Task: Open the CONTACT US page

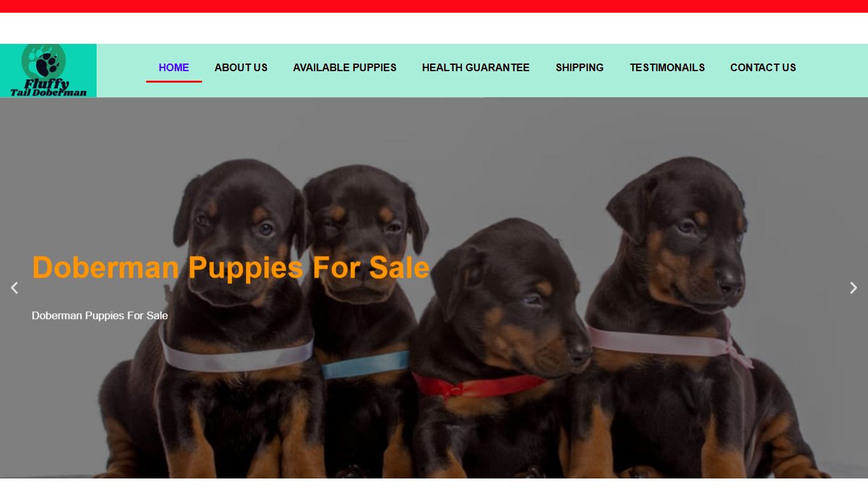Action: [763, 67]
